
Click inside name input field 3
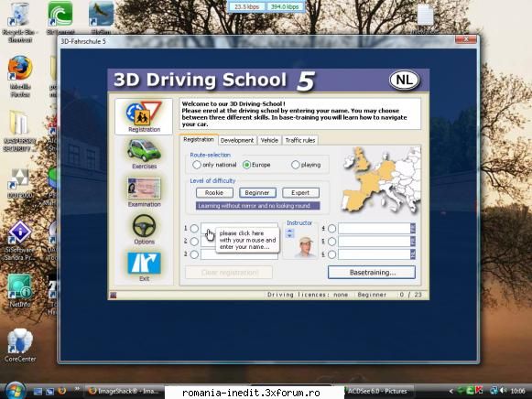point(239,254)
